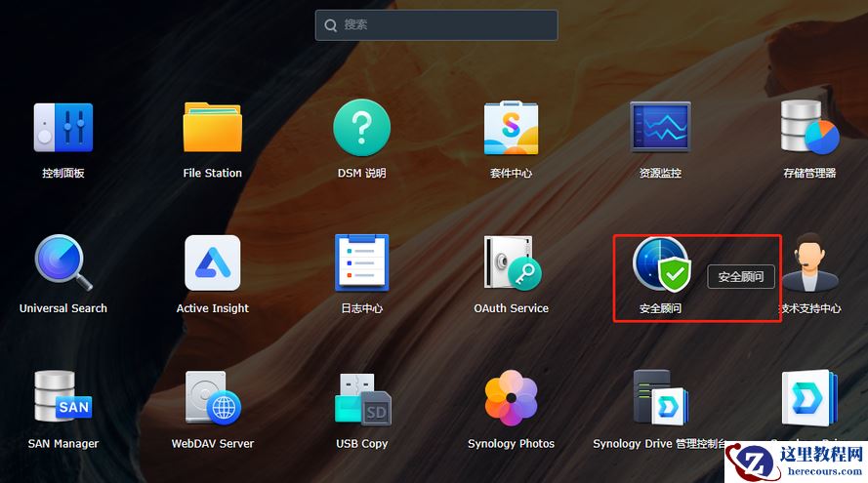Click the File Station text label
This screenshot has height=483, width=868.
[x=213, y=173]
